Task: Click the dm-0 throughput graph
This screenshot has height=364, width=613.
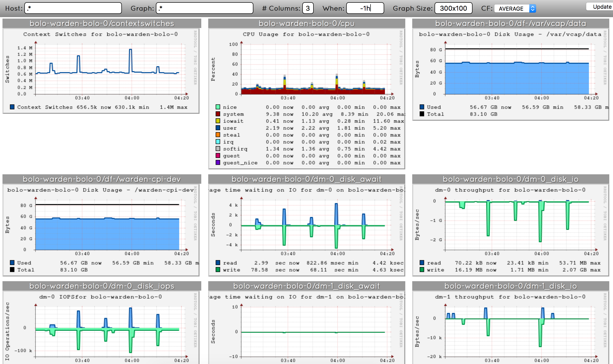Action: [x=511, y=230]
